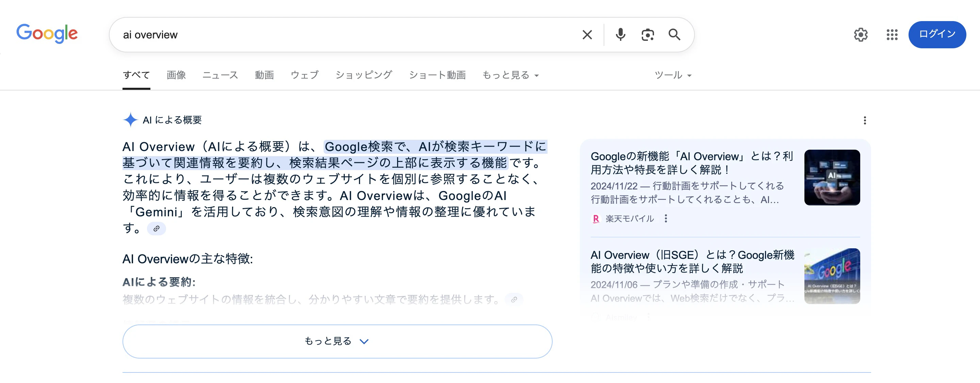Click into the ai overview search field

342,35
